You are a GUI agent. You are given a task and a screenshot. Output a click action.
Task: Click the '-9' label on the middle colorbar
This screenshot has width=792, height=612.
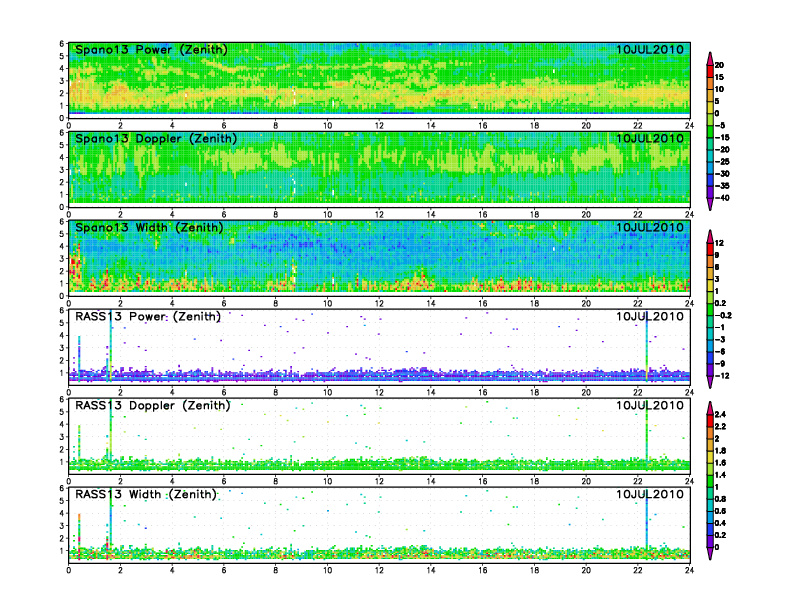coord(720,364)
